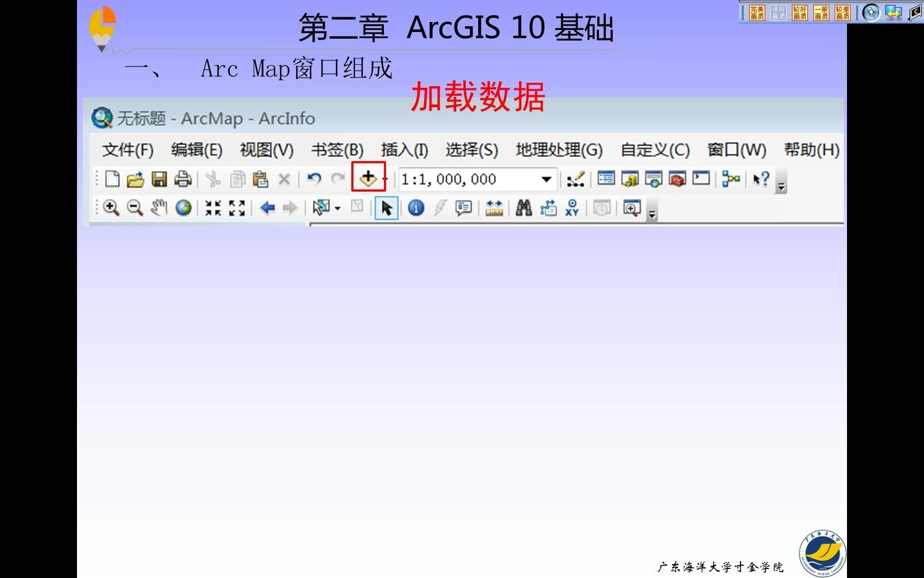The image size is (924, 578).
Task: Select 完美画质 quality option
Action: pos(756,12)
